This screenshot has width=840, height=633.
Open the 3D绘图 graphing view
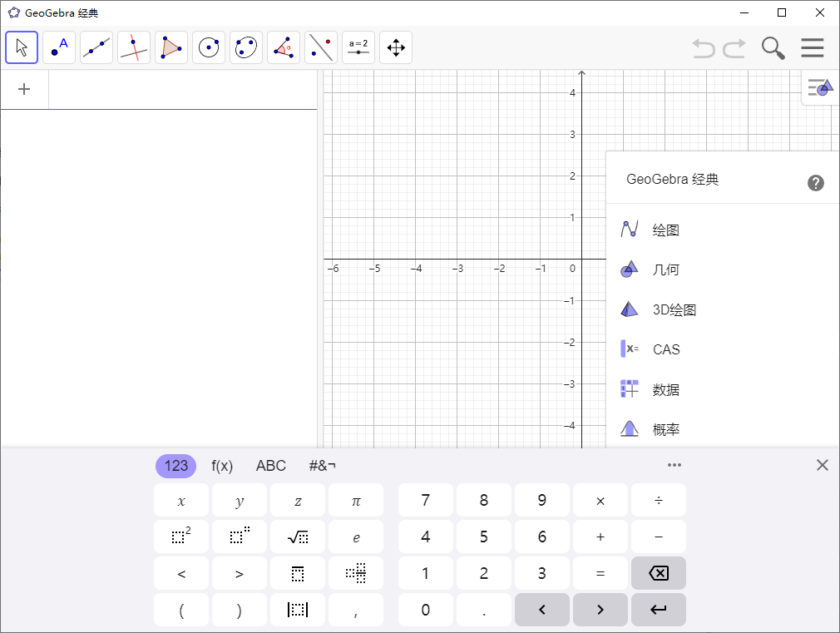tap(674, 309)
